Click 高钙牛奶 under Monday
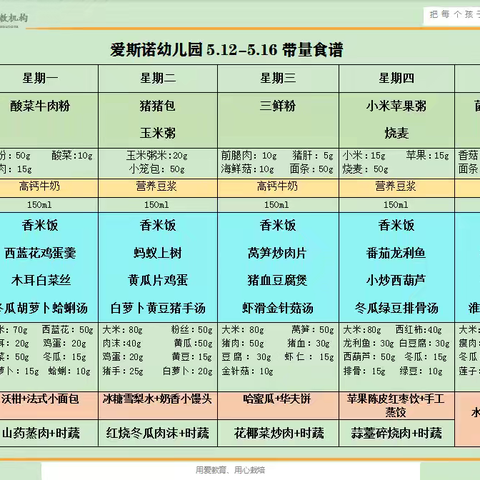This screenshot has width=480, height=480. pyautogui.click(x=40, y=186)
